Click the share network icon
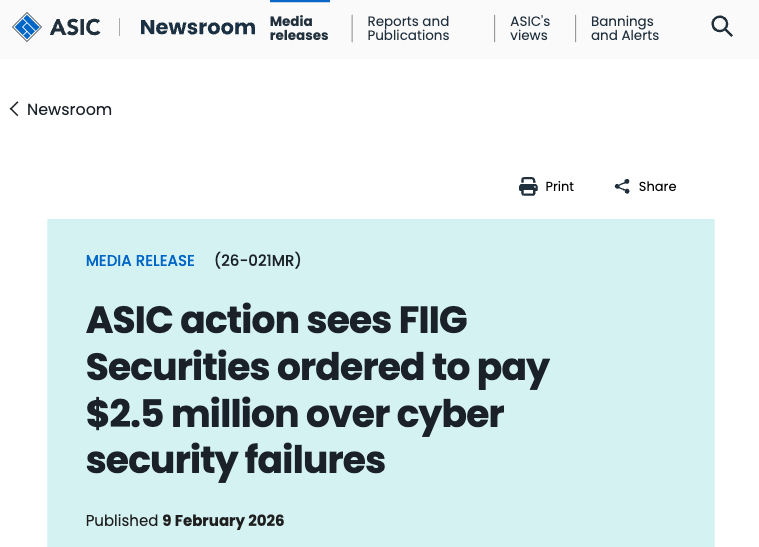The image size is (759, 547). tap(622, 186)
